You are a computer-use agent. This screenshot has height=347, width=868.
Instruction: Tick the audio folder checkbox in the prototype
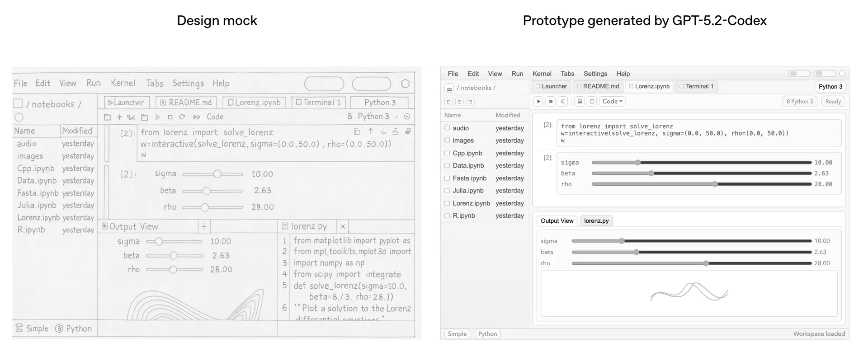pyautogui.click(x=447, y=128)
